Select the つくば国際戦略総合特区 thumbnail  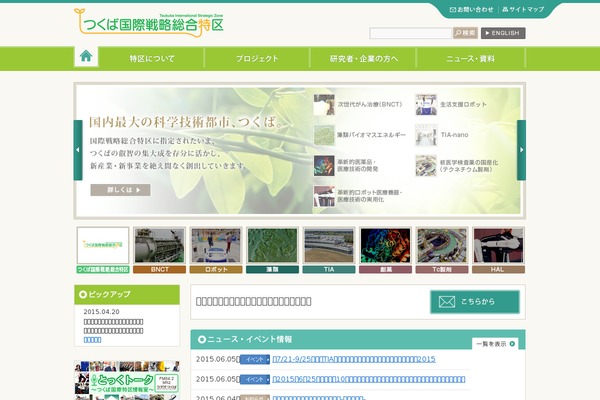[x=103, y=250]
